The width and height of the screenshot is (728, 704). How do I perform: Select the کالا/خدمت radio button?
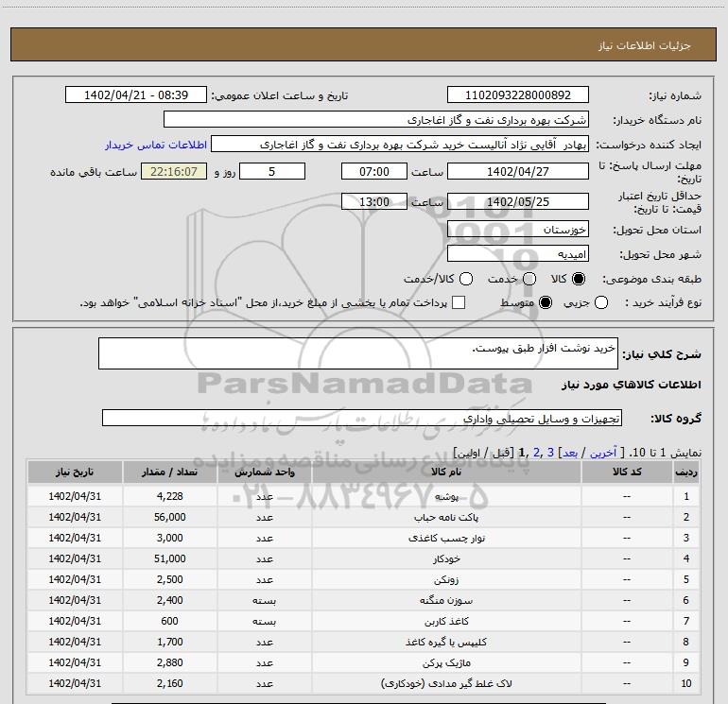(466, 279)
